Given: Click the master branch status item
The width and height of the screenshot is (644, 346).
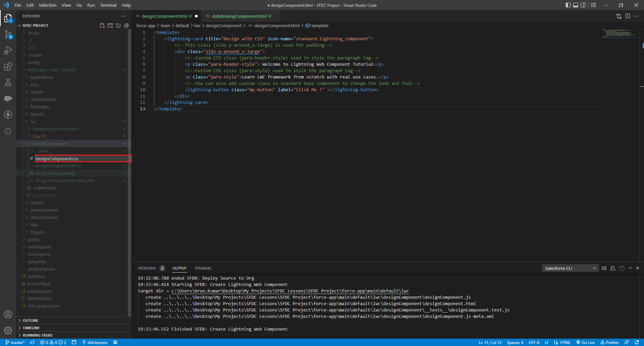Looking at the screenshot, I should tap(15, 342).
